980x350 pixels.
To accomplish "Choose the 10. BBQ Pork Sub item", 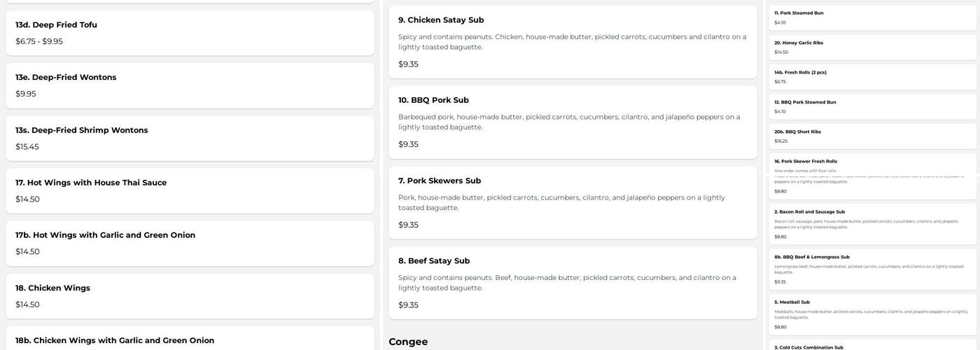I will pos(573,122).
